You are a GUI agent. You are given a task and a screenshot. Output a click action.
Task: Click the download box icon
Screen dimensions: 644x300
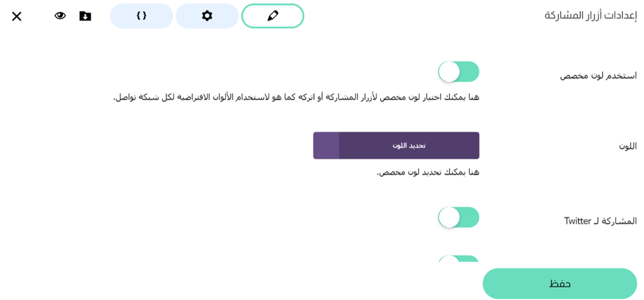pyautogui.click(x=85, y=16)
